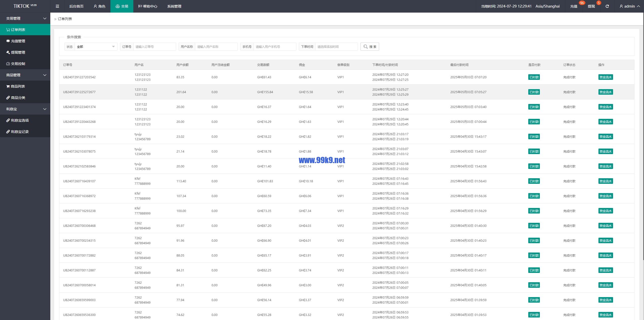The width and height of the screenshot is (644, 320).
Task: Click the 手机号 search input field
Action: click(x=275, y=47)
